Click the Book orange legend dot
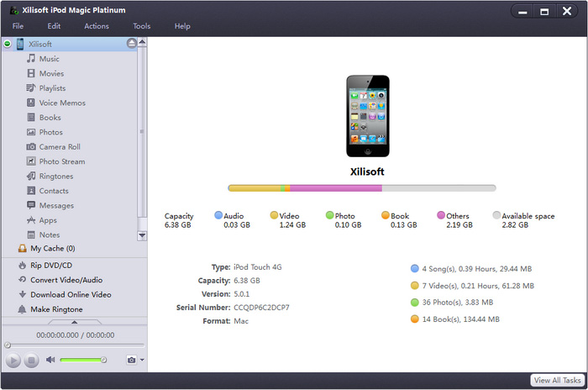The width and height of the screenshot is (588, 390). point(386,215)
